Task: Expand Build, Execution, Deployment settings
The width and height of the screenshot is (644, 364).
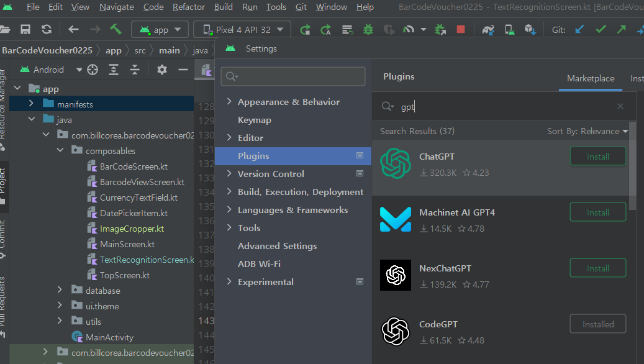Action: pos(229,191)
